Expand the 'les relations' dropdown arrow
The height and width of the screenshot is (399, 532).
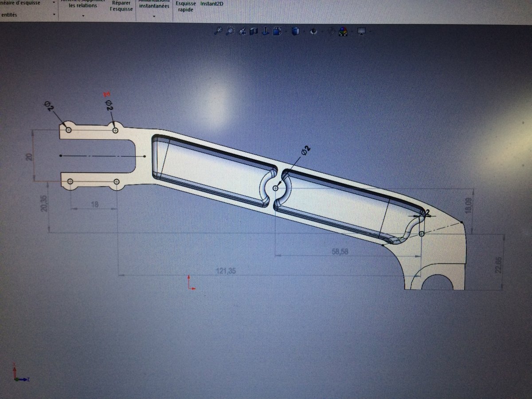tap(83, 16)
